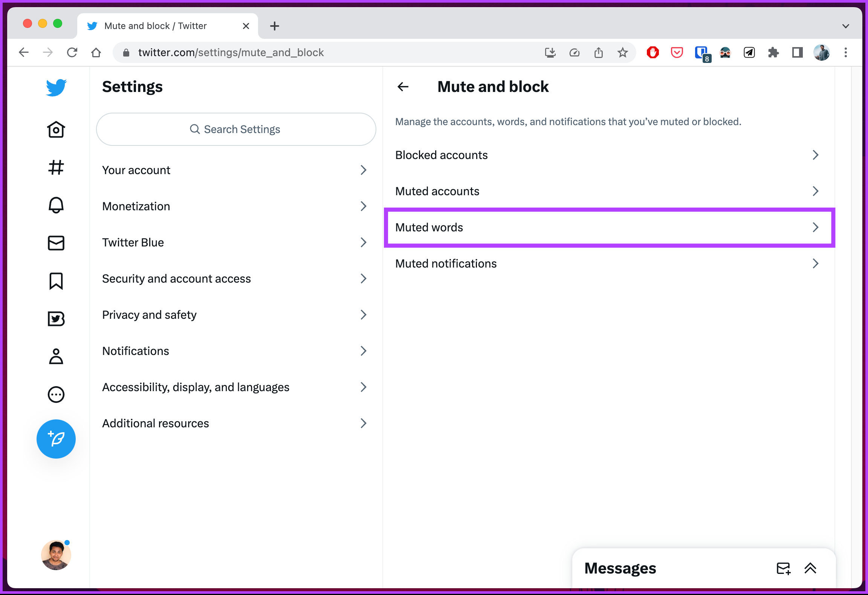Open a new browser tab
The height and width of the screenshot is (595, 868).
point(275,26)
